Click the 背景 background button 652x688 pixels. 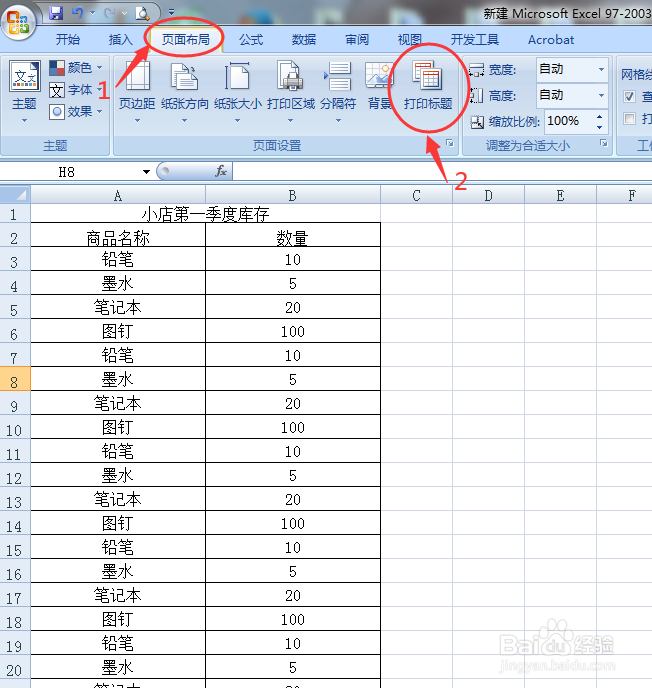(x=378, y=86)
